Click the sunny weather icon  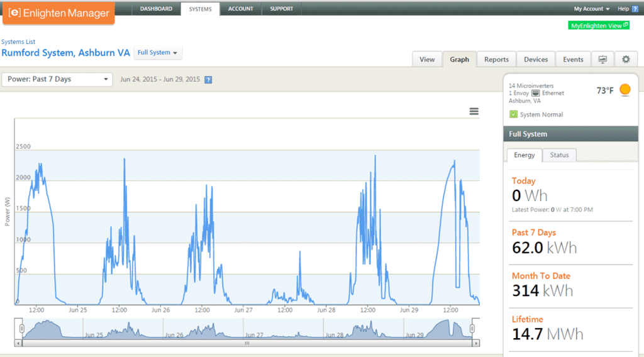click(x=625, y=89)
